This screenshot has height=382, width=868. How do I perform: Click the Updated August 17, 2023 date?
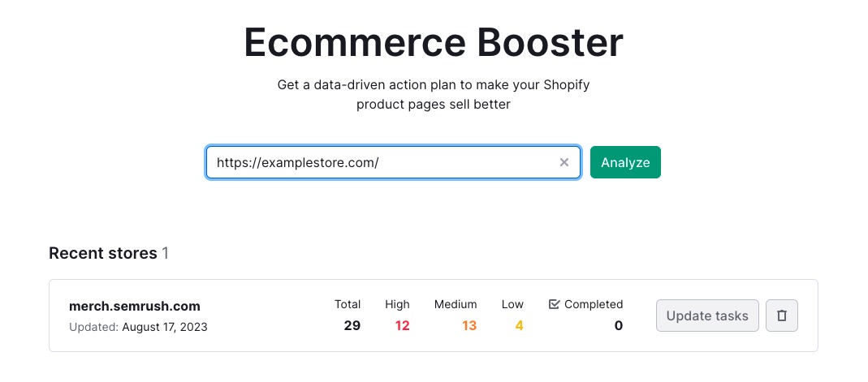(x=165, y=327)
